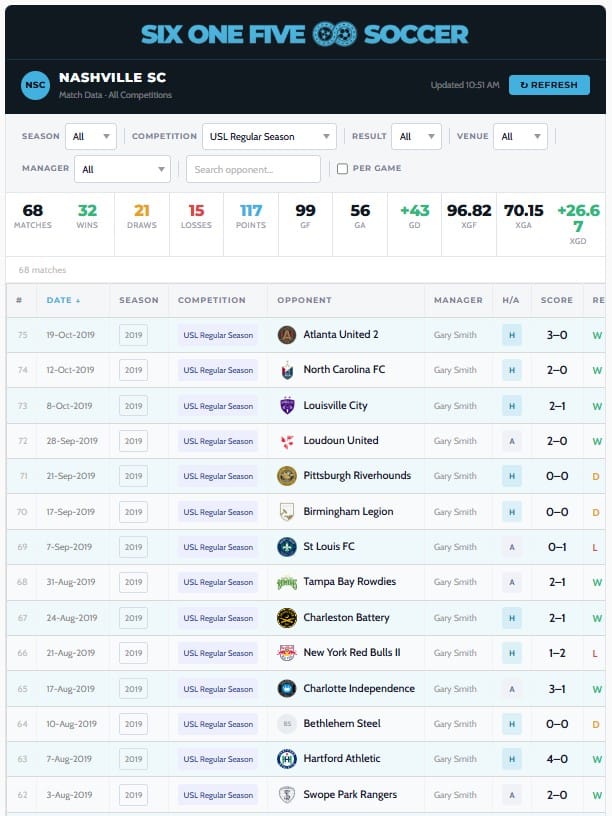Click the Search opponent input field

click(253, 169)
